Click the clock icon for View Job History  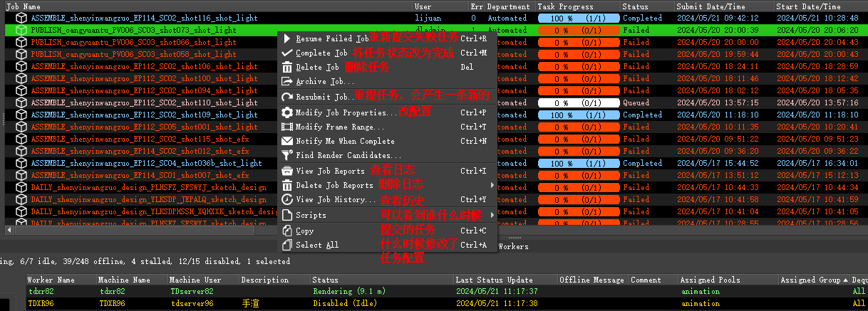(287, 200)
